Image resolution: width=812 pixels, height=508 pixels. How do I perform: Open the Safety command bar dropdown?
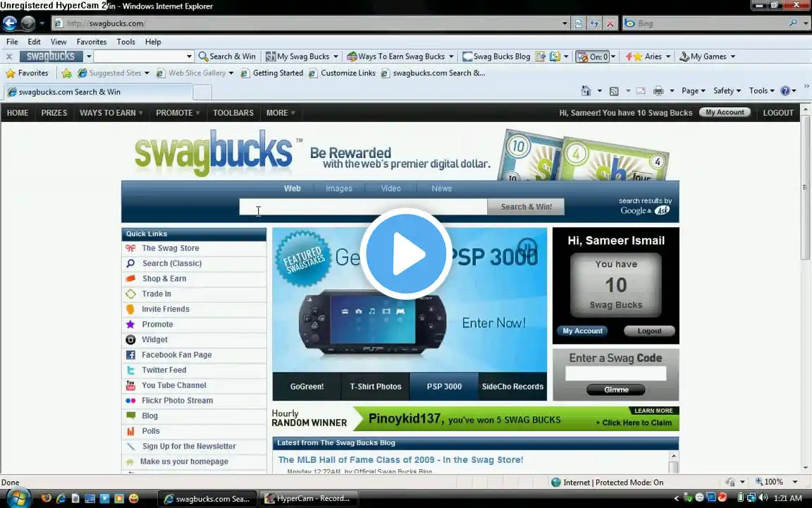pos(727,91)
